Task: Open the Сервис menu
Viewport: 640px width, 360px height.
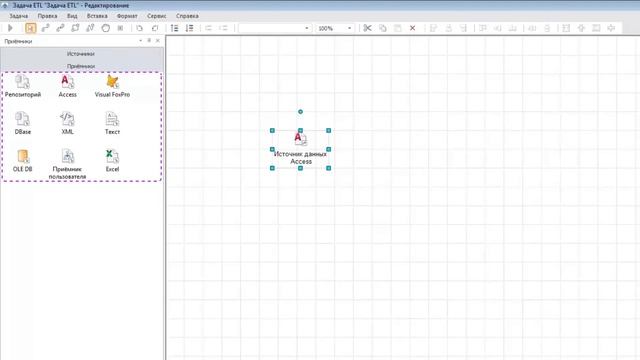Action: 157,16
